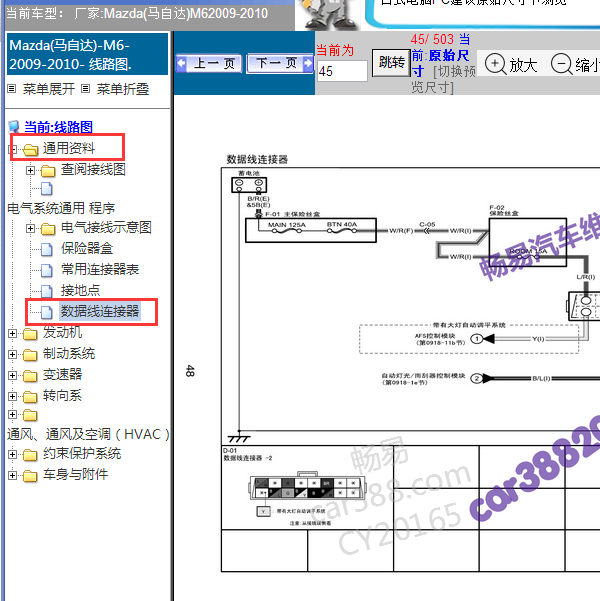600x601 pixels.
Task: Click the D-01 connector image in diagram
Action: 307,485
